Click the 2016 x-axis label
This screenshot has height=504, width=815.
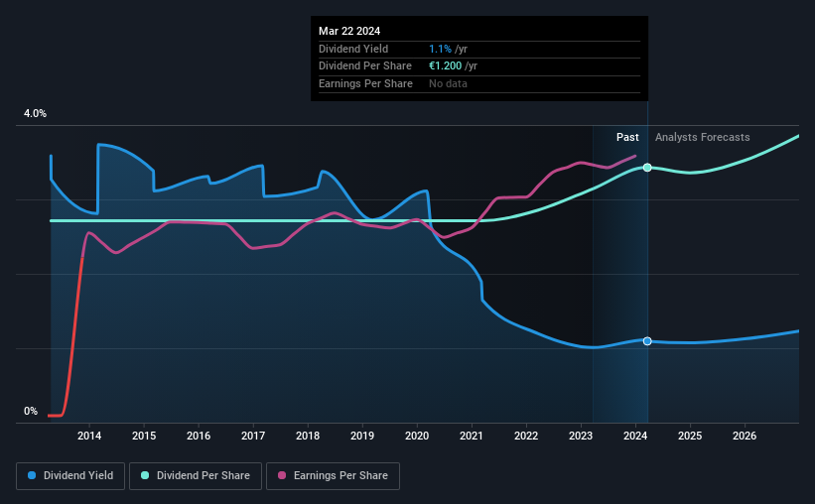199,436
